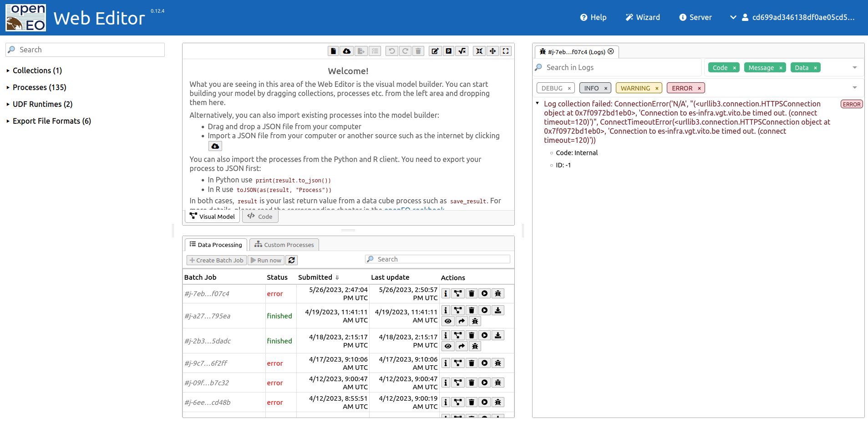Refresh the batch job list
Screen dimensions: 868x423
(291, 260)
